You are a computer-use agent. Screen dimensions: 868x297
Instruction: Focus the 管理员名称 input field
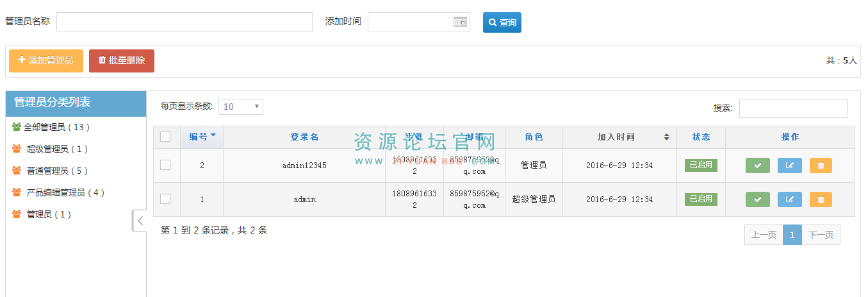pos(184,22)
